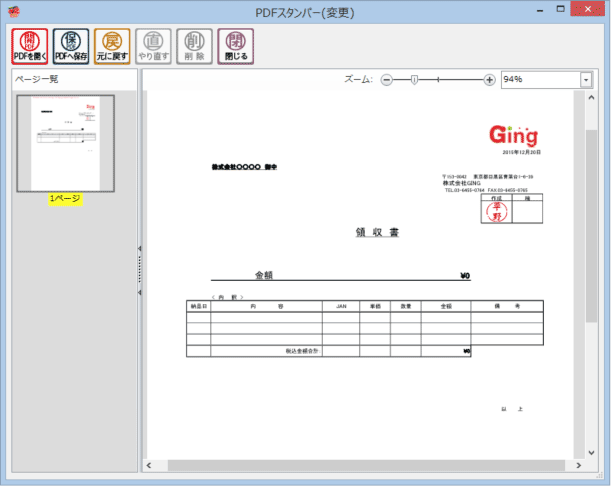Image resolution: width=611 pixels, height=486 pixels.
Task: Click the vertical scrollbar thumb
Action: pyautogui.click(x=592, y=226)
